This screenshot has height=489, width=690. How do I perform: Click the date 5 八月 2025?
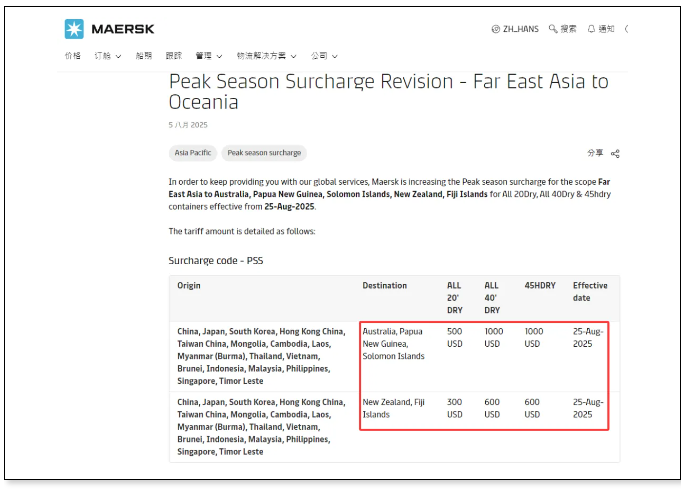[x=188, y=125]
